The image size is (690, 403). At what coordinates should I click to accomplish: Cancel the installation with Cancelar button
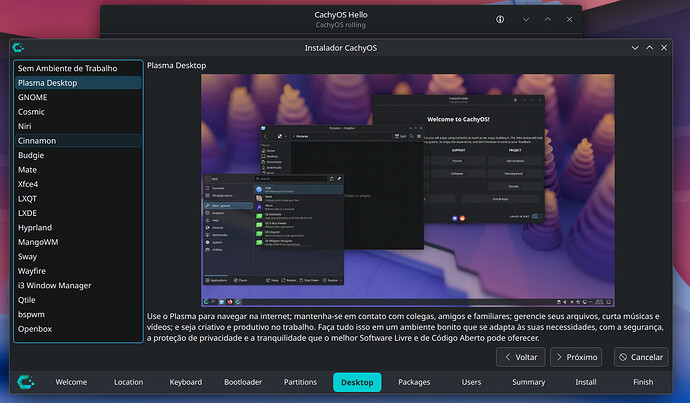[641, 357]
